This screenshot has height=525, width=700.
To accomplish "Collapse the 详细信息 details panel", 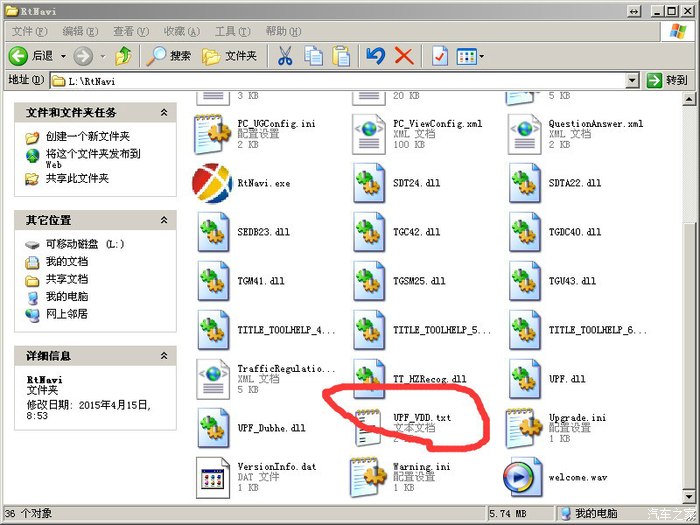I will [164, 355].
